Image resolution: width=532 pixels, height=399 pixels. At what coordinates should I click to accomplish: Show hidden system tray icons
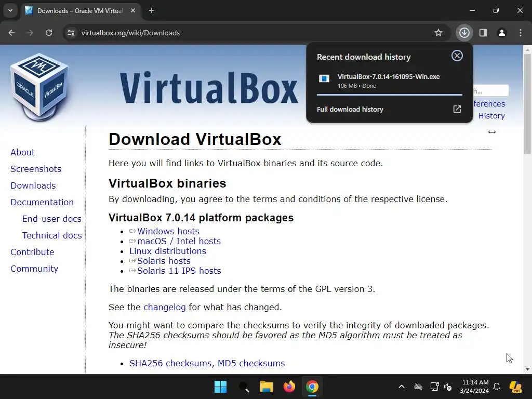[402, 387]
